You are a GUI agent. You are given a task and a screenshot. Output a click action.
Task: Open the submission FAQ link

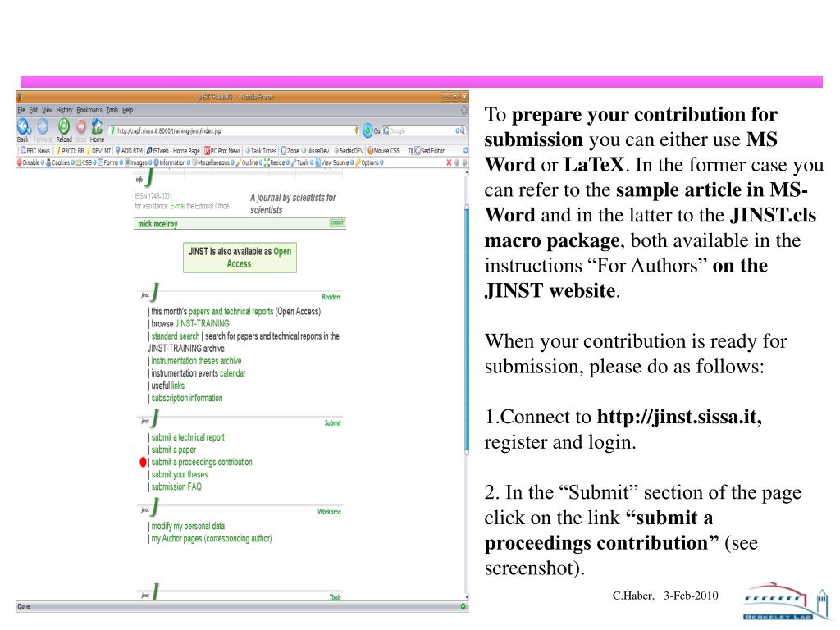click(176, 486)
